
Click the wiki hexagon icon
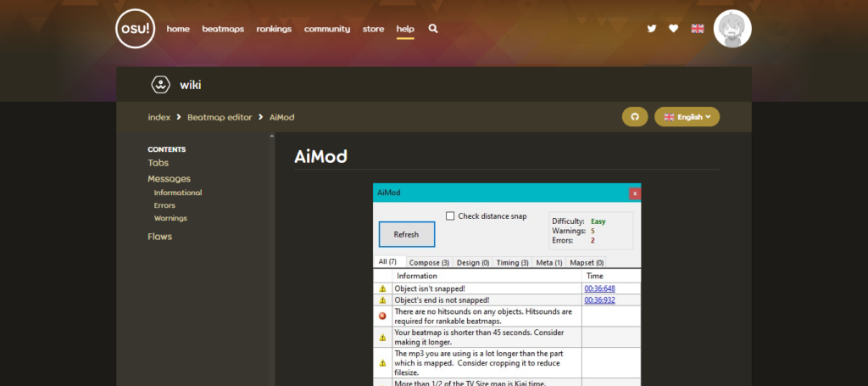[x=160, y=85]
